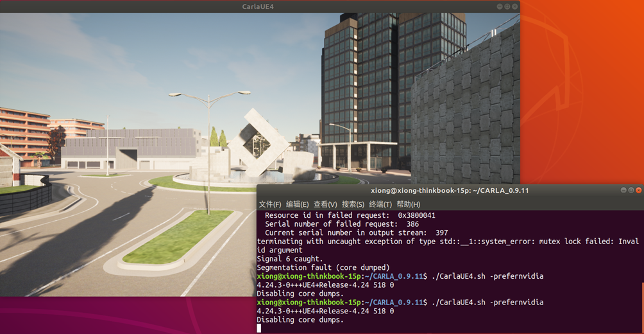This screenshot has width=644, height=334.
Task: Close the terminal window
Action: point(638,190)
